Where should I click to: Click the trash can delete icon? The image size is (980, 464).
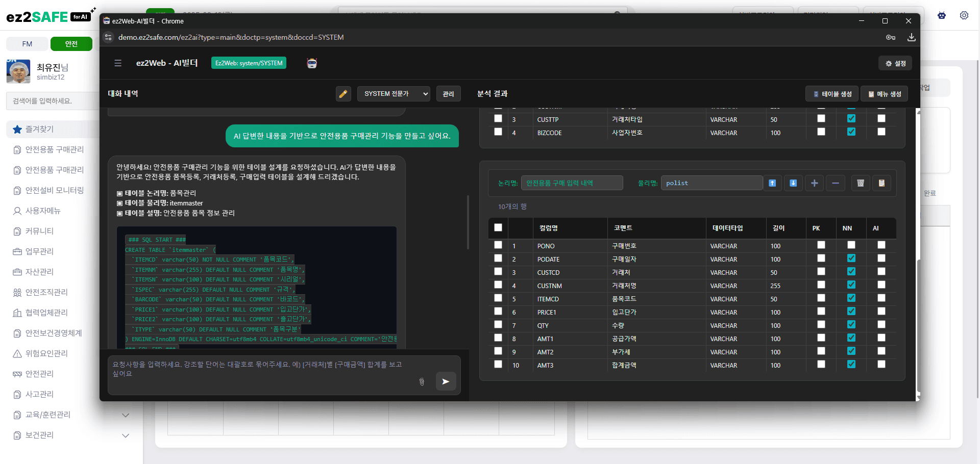tap(861, 183)
